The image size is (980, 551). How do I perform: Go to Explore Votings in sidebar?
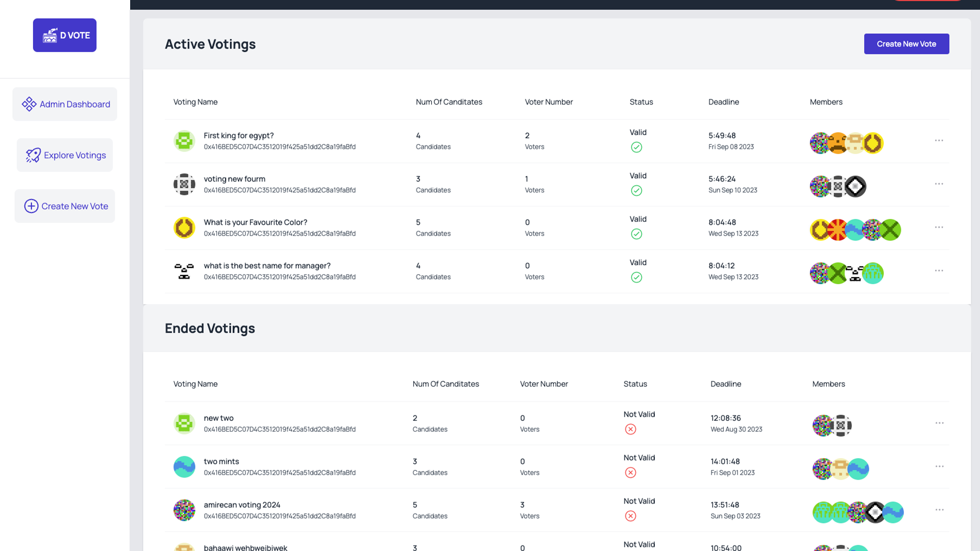point(65,155)
